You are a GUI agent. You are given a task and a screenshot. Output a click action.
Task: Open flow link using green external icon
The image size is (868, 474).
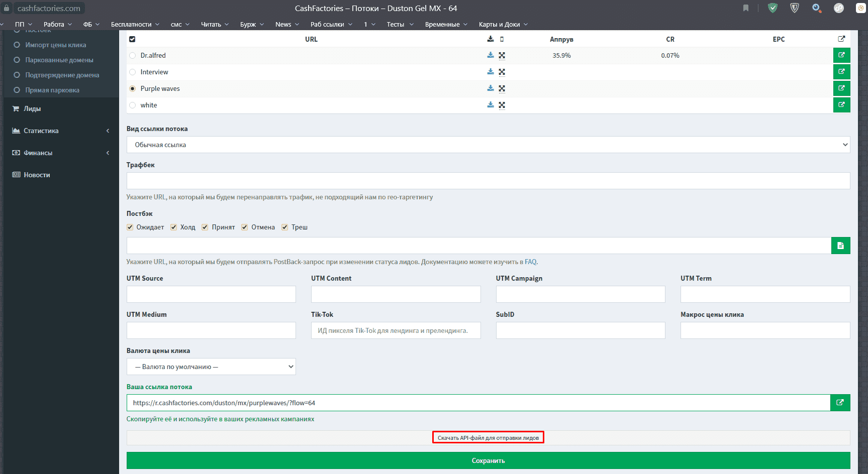[x=840, y=403]
